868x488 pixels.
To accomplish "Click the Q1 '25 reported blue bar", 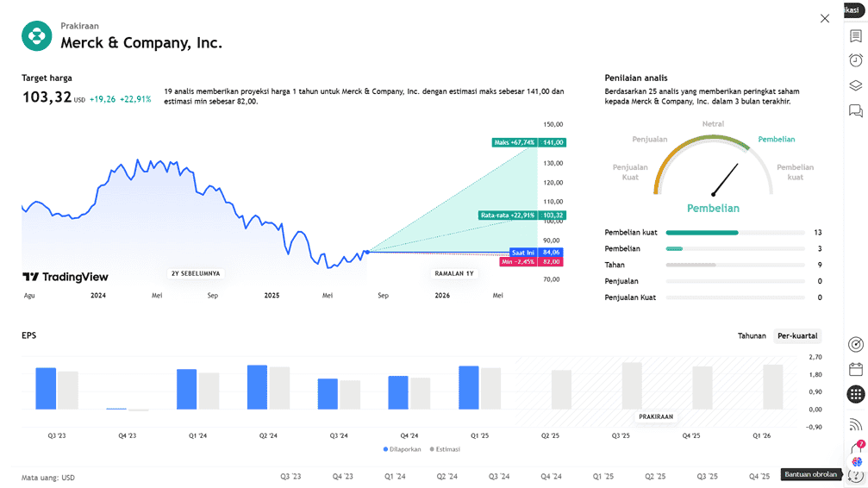I will click(x=468, y=388).
